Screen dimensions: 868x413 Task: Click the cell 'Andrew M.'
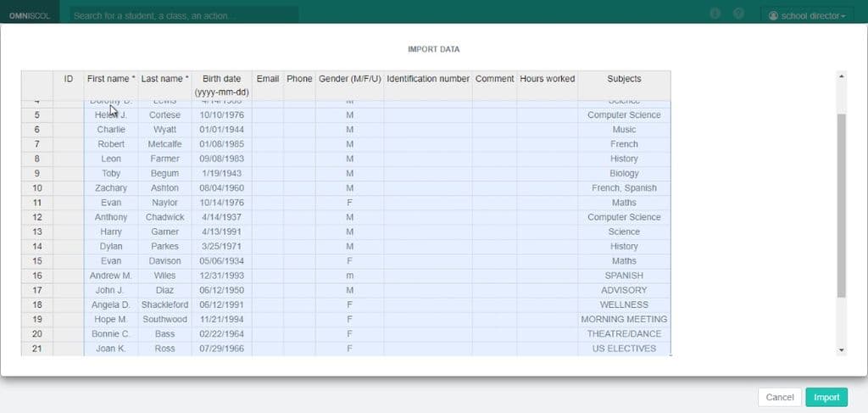[x=111, y=276]
